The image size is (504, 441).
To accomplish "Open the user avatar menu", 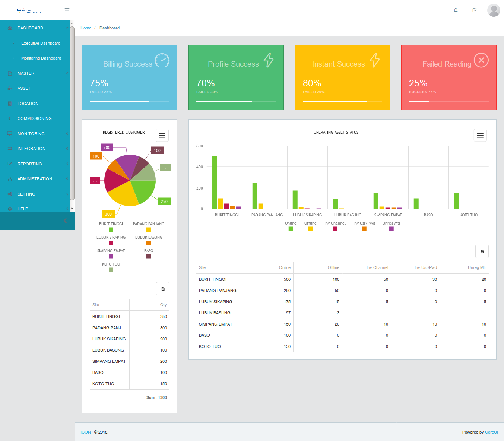I will [x=494, y=10].
